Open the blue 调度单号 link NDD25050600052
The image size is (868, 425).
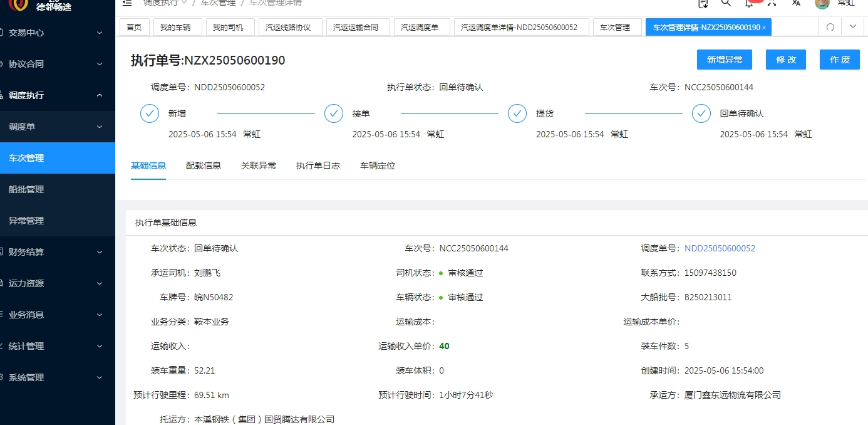coord(720,248)
